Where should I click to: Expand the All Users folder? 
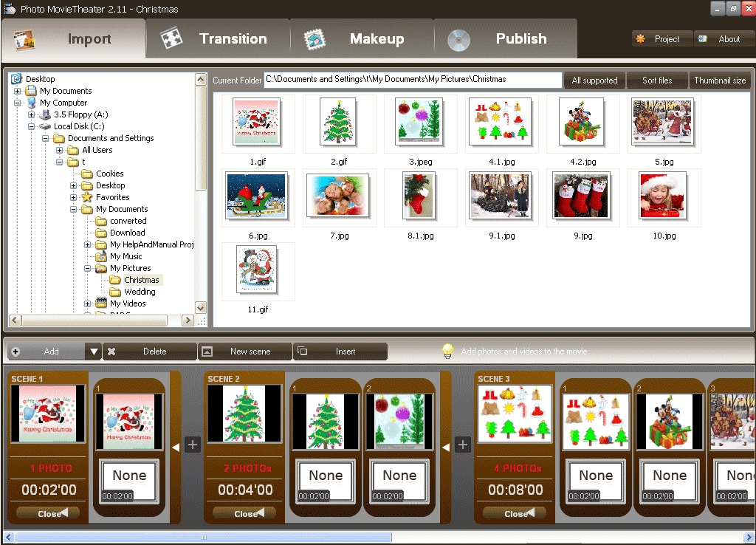point(59,150)
